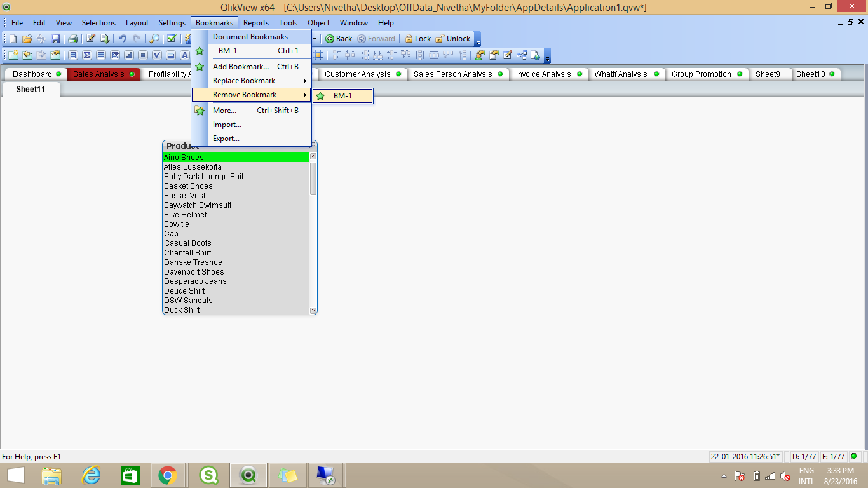Image resolution: width=868 pixels, height=488 pixels.
Task: Click the Lock selections padlock
Action: [x=417, y=39]
